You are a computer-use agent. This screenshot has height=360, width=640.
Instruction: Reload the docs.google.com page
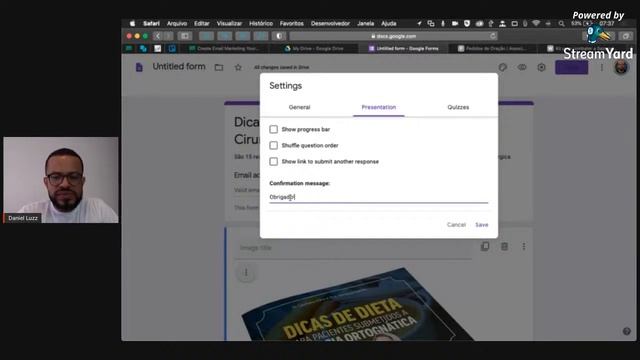coord(493,36)
